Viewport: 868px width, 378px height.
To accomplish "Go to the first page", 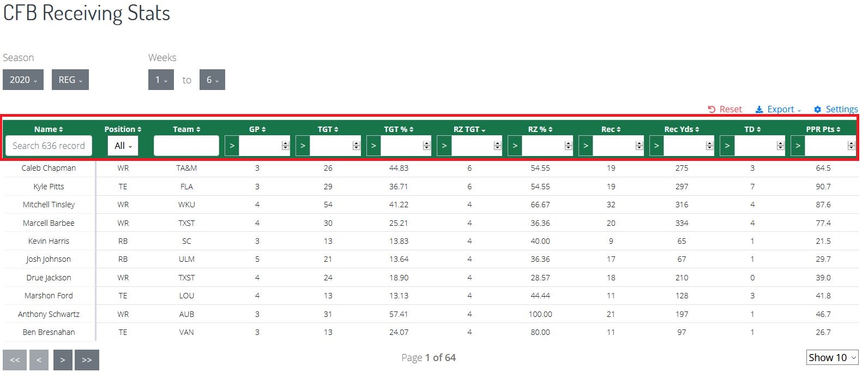I will click(15, 360).
